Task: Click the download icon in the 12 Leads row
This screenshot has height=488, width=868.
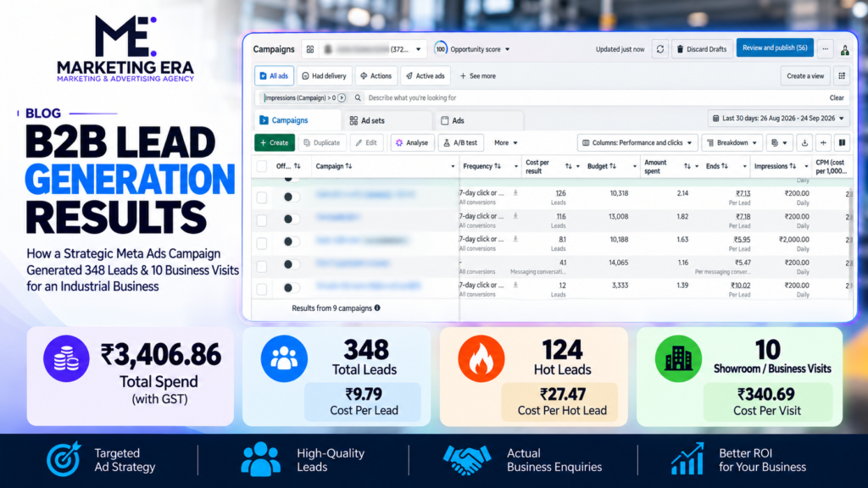Action: 515,285
